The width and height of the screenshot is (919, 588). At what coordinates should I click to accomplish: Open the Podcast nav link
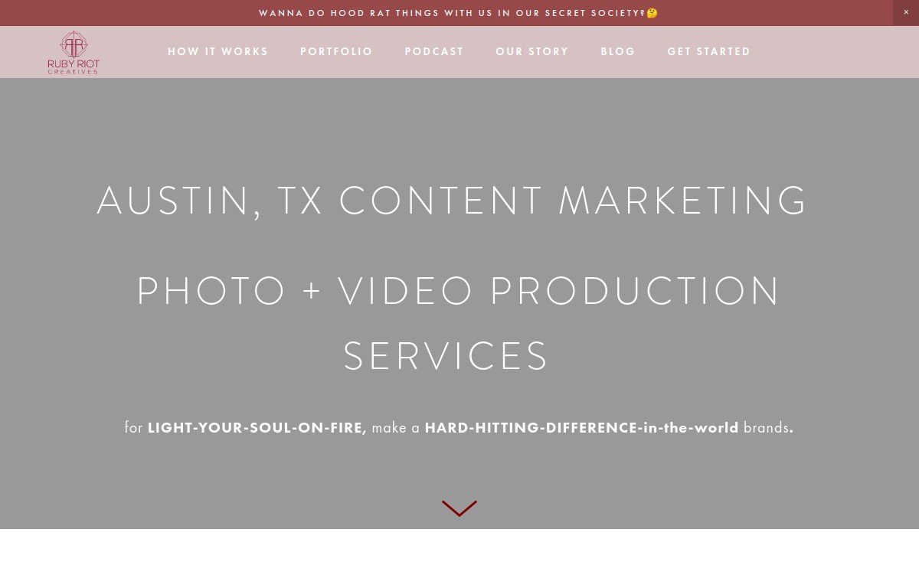point(434,51)
